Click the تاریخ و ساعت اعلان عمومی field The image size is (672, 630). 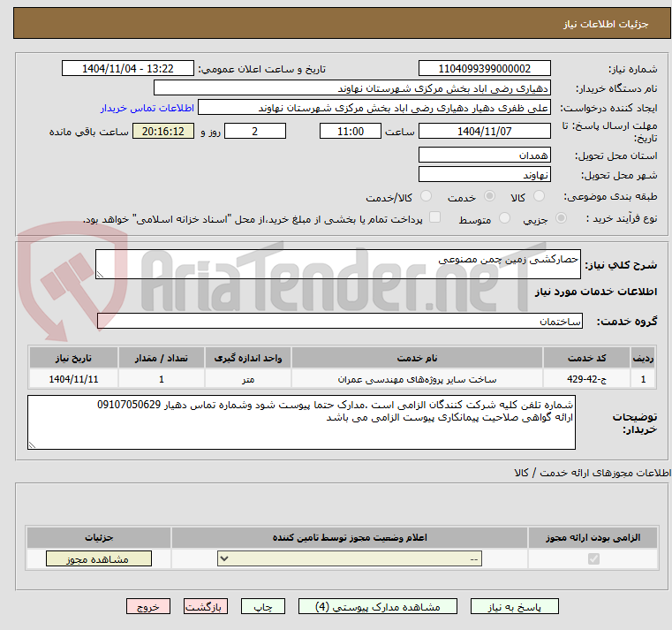(128, 69)
